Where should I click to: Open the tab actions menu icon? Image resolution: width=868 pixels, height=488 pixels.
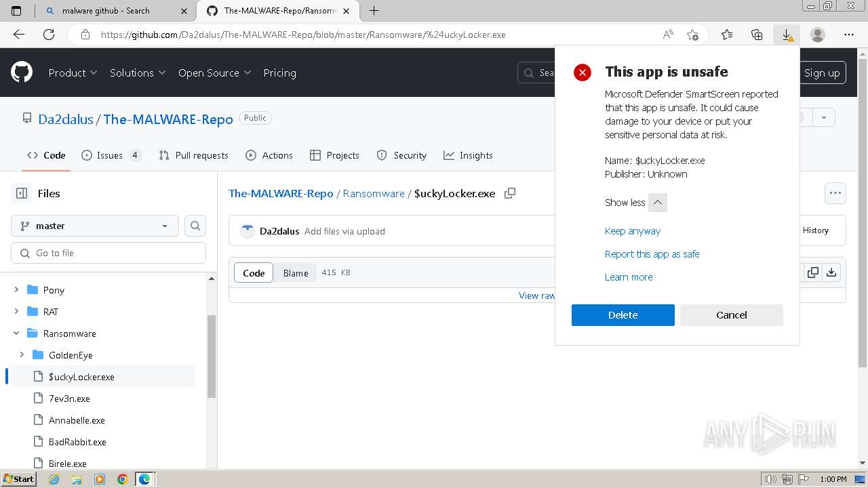tap(16, 10)
